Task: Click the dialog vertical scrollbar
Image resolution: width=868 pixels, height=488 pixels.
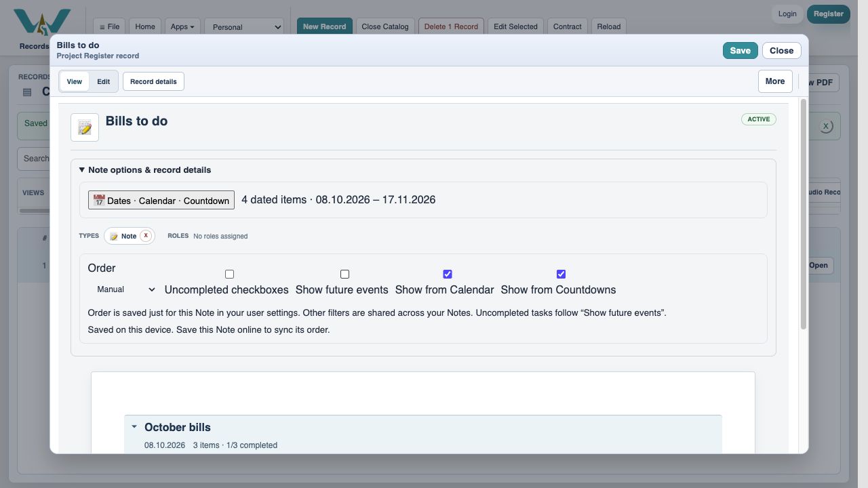Action: tap(804, 214)
